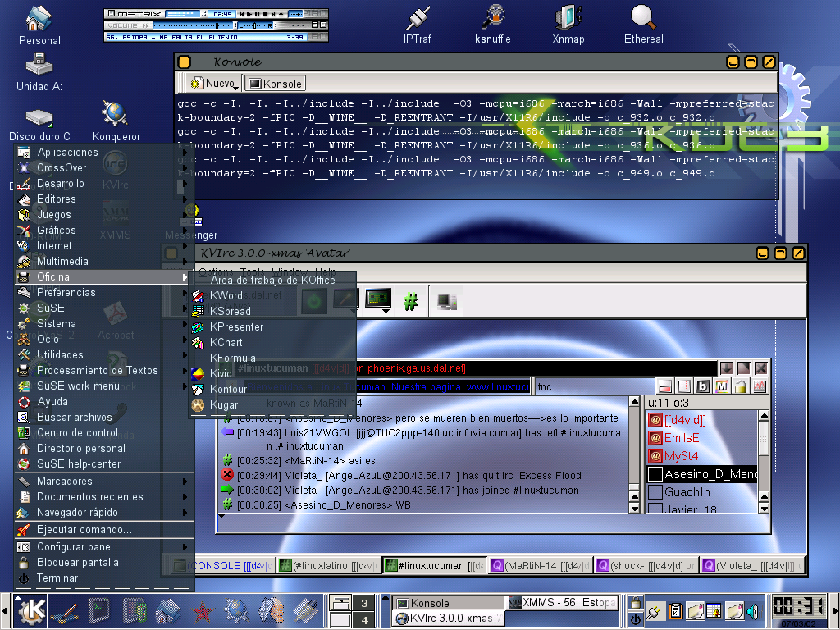840x630 pixels.
Task: Collapse the panel with the left edge arrow
Action: click(5, 611)
